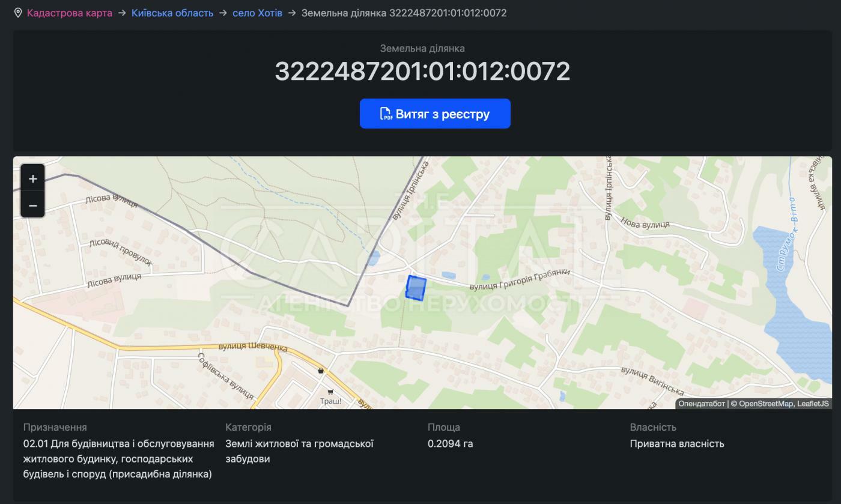This screenshot has width=841, height=504.
Task: Go to Київська область breadcrumb
Action: (x=172, y=13)
